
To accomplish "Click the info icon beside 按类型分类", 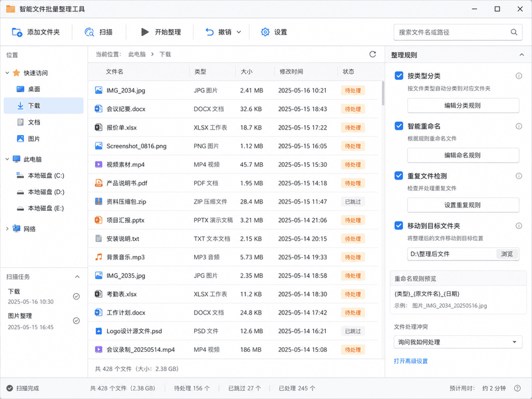I will 519,76.
